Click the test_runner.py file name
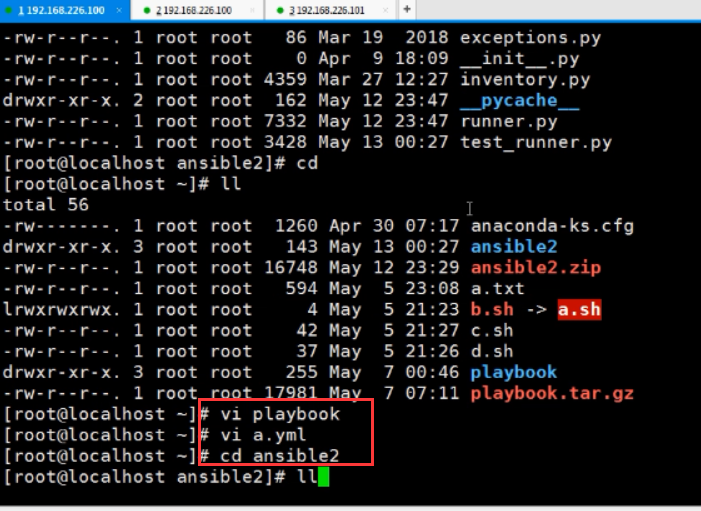Screen dimensions: 701x511 tap(536, 143)
